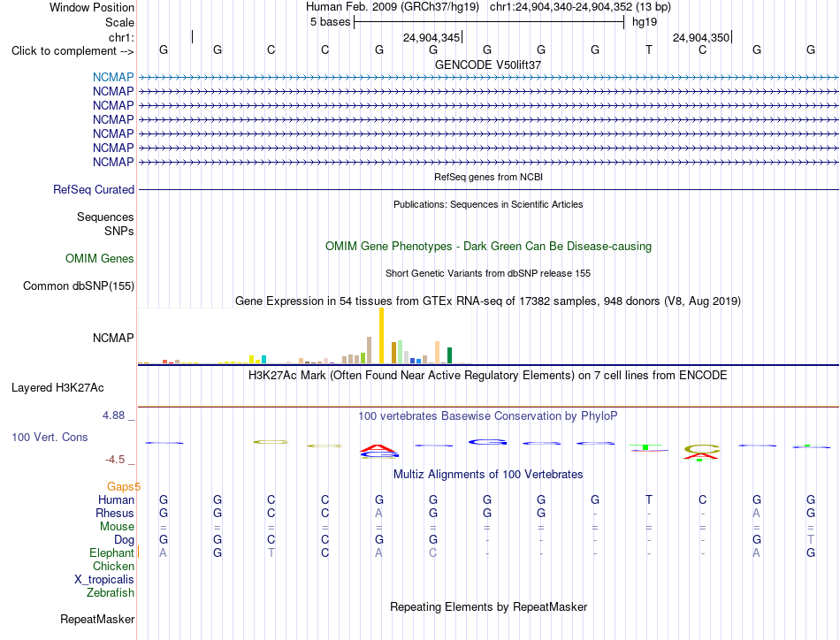Click the 'Click to complement -->' label

(73, 51)
